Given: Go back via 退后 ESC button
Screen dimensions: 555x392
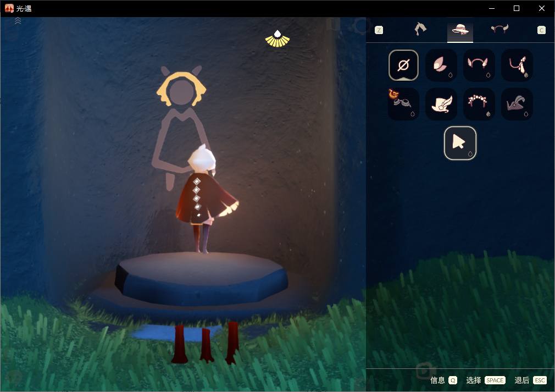Looking at the screenshot, I should pyautogui.click(x=531, y=380).
